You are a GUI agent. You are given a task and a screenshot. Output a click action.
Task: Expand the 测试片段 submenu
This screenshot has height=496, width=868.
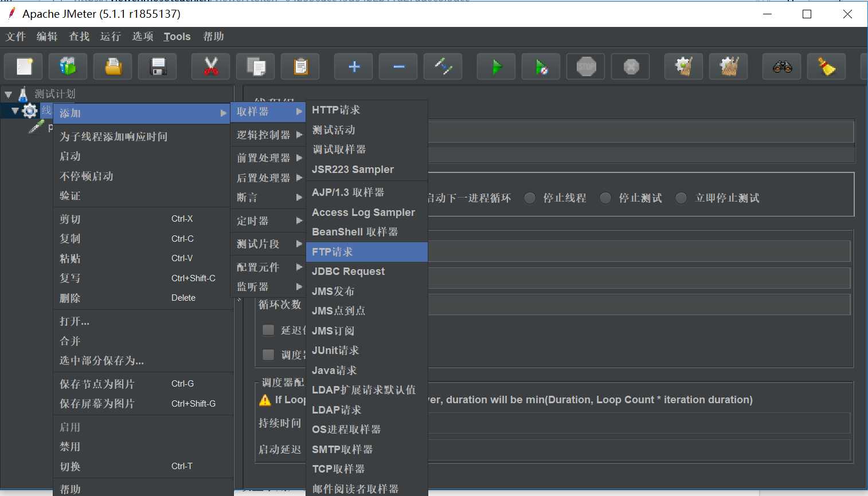269,244
